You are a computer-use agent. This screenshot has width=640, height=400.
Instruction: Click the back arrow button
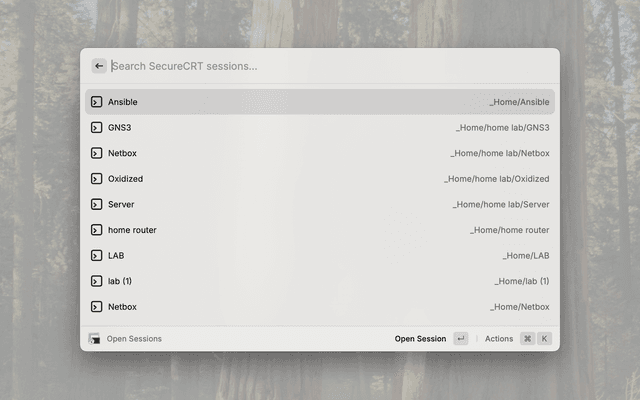tap(99, 66)
